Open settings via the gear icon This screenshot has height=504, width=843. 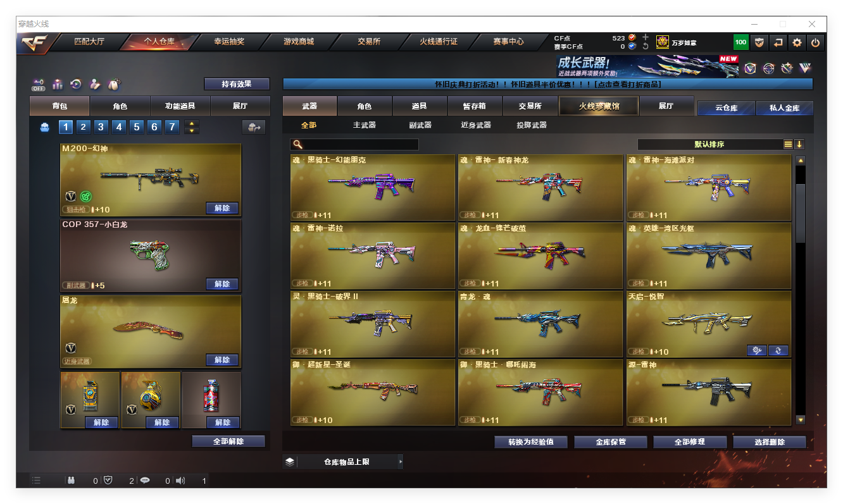point(797,42)
